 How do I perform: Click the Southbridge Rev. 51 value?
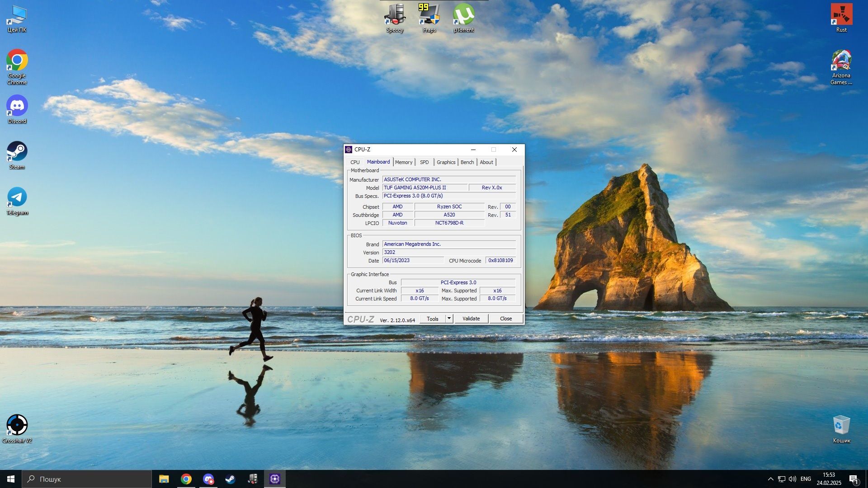click(508, 215)
